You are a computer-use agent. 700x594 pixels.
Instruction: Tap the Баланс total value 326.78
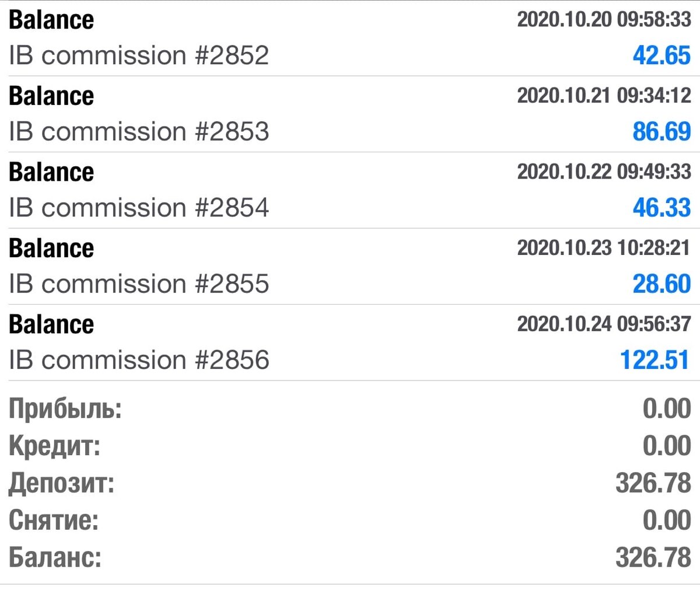click(x=653, y=558)
